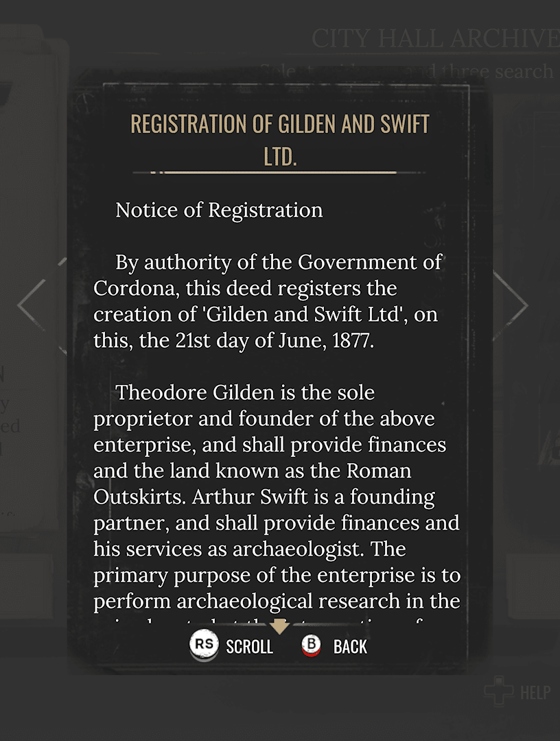Select the BACK label
This screenshot has height=741, width=560.
pos(350,646)
